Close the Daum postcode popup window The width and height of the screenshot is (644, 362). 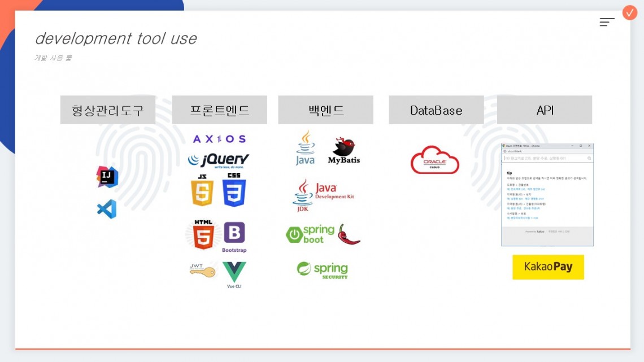click(589, 146)
